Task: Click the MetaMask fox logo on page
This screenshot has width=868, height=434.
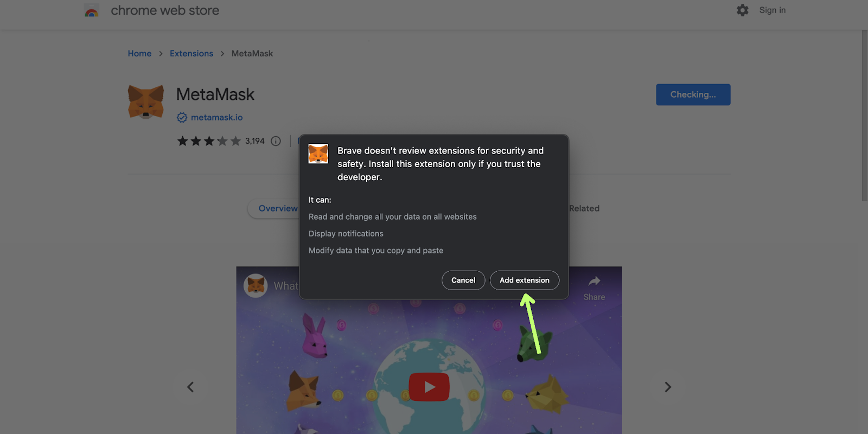Action: pyautogui.click(x=146, y=101)
